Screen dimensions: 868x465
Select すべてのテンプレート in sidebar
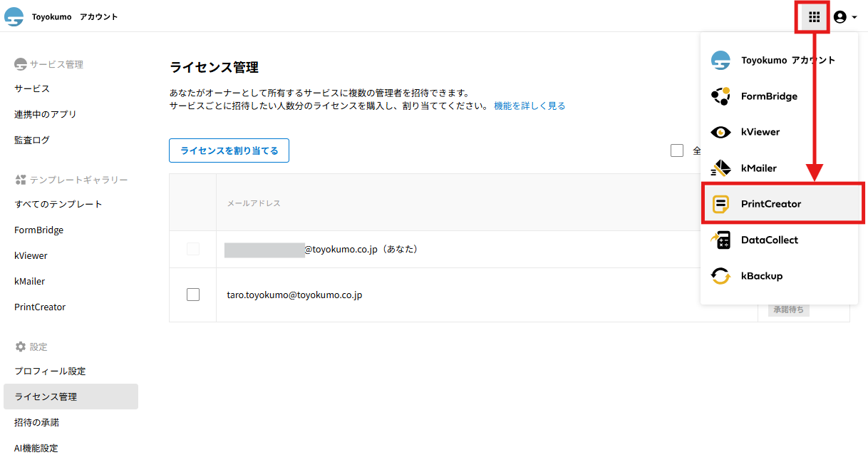(58, 204)
